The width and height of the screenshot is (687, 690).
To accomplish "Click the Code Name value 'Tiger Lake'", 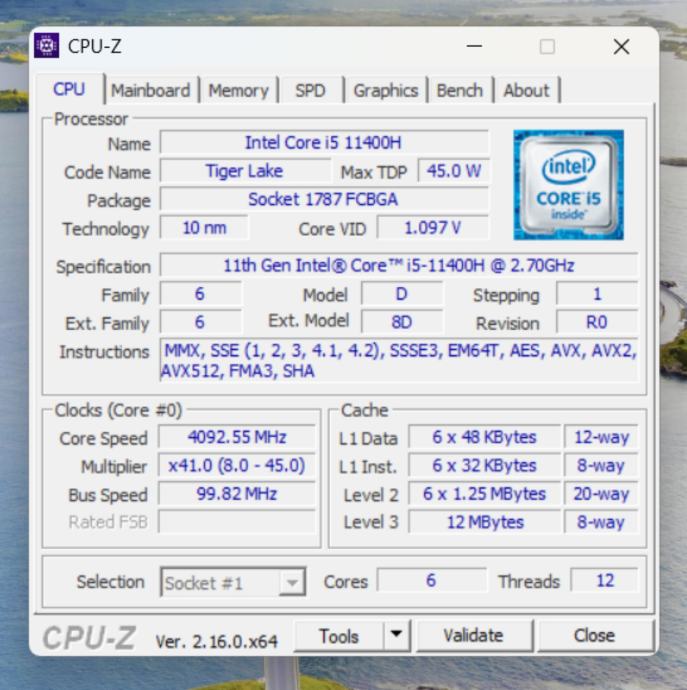I will click(x=245, y=171).
